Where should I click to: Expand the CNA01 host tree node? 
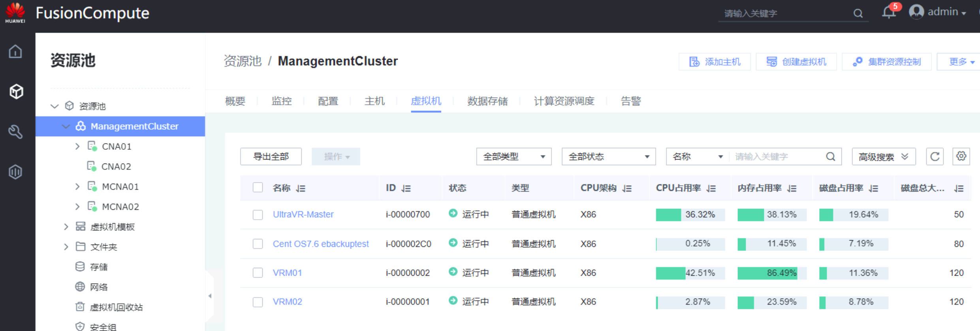tap(77, 147)
